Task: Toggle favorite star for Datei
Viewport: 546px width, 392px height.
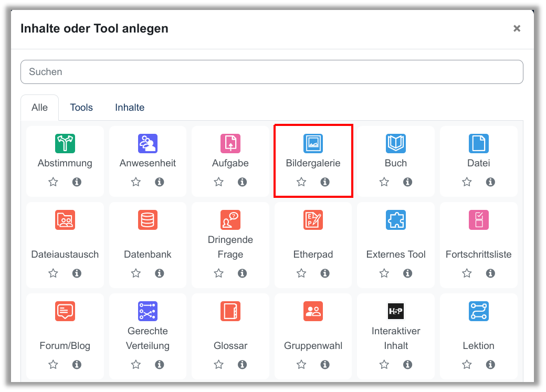Action: [x=467, y=182]
